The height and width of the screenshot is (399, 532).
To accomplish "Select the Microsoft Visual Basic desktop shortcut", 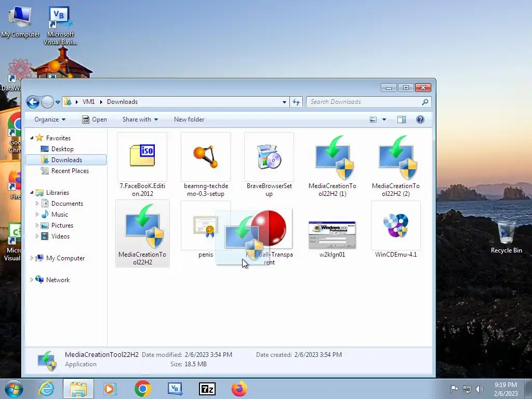I will pos(60,25).
